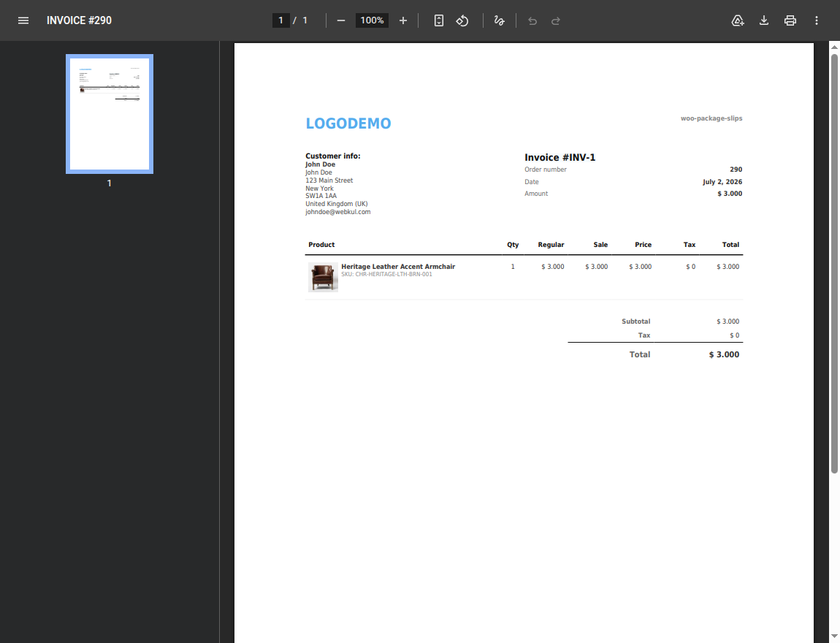Click 'United Kingdom (UK)' text
This screenshot has width=840, height=643.
[x=337, y=204]
